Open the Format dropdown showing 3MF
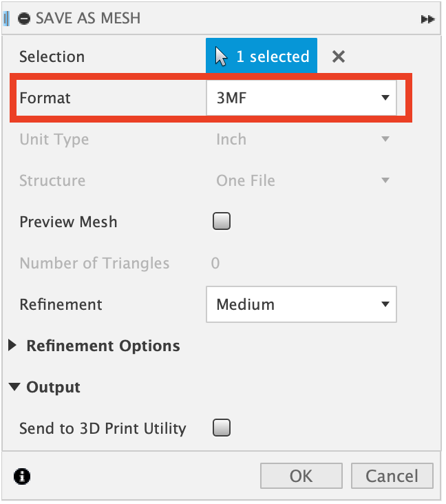 pyautogui.click(x=301, y=98)
